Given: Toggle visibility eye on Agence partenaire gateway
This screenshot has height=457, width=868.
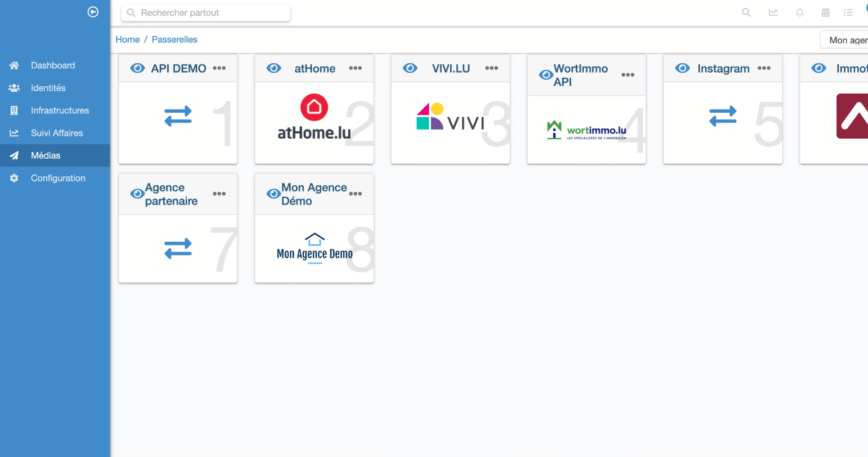Looking at the screenshot, I should (x=137, y=194).
